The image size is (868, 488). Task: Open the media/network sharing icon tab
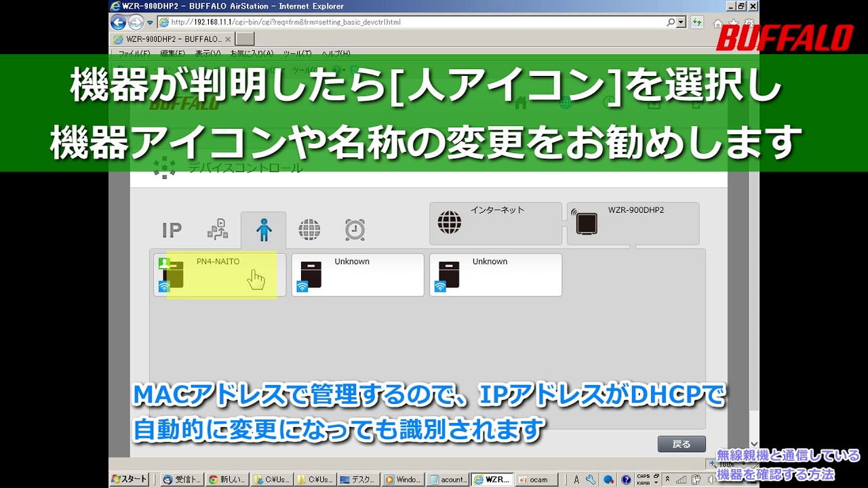[218, 230]
